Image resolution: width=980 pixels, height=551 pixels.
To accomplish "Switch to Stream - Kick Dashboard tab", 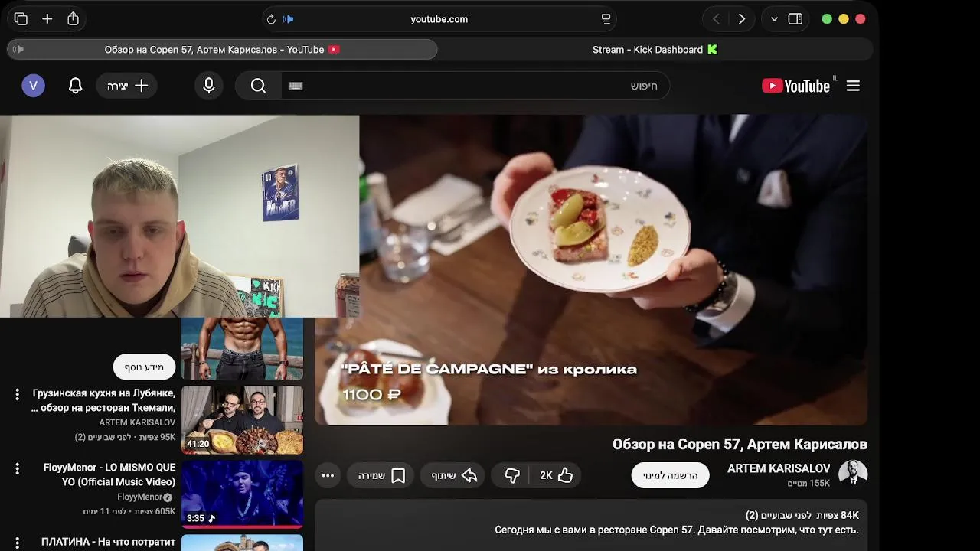I will [655, 50].
